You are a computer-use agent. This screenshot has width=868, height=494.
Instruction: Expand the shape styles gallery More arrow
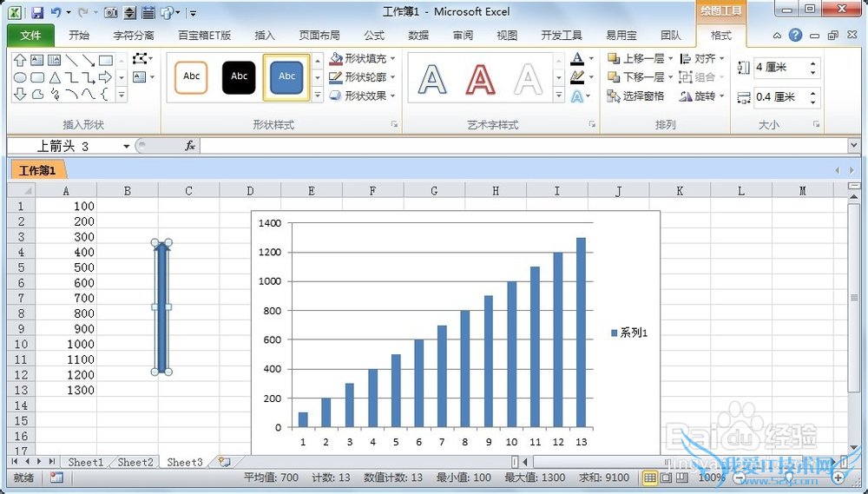pyautogui.click(x=318, y=96)
